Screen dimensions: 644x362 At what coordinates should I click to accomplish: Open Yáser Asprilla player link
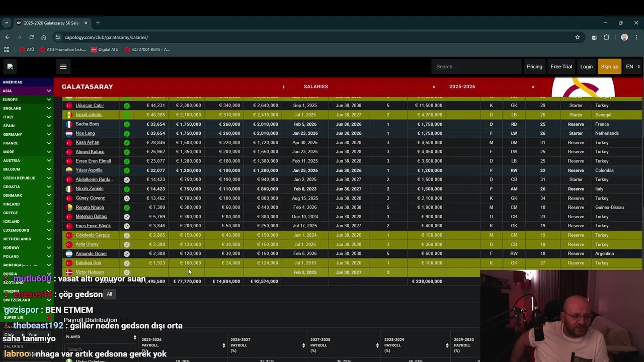click(x=89, y=170)
